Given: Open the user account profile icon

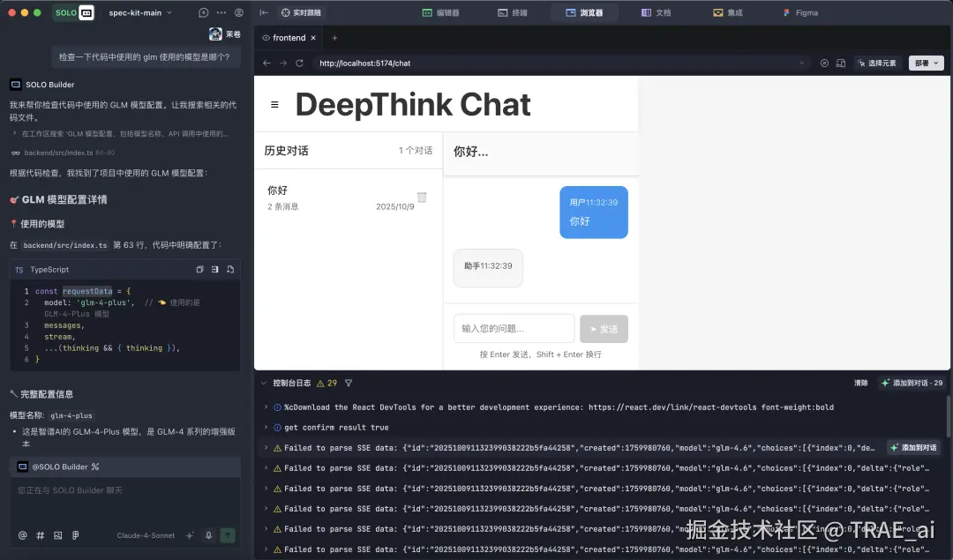Looking at the screenshot, I should click(x=239, y=12).
